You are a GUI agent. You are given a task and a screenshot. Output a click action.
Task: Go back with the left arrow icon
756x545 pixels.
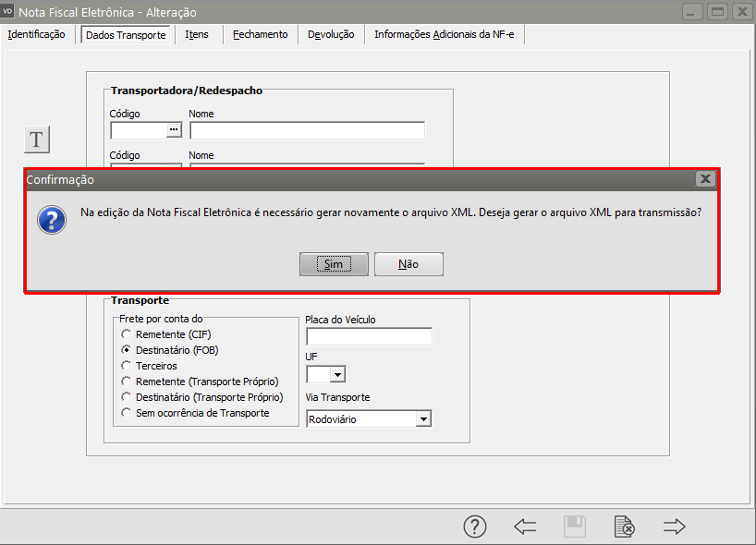pyautogui.click(x=525, y=527)
